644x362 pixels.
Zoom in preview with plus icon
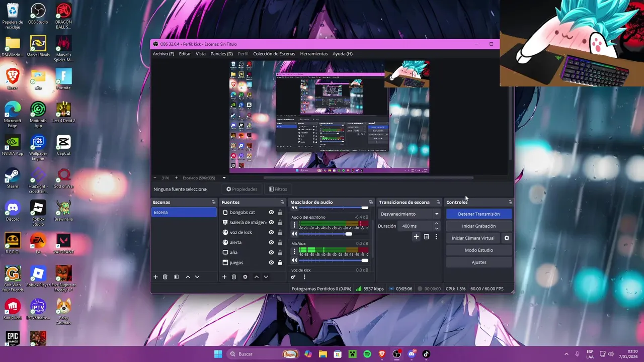tap(176, 178)
